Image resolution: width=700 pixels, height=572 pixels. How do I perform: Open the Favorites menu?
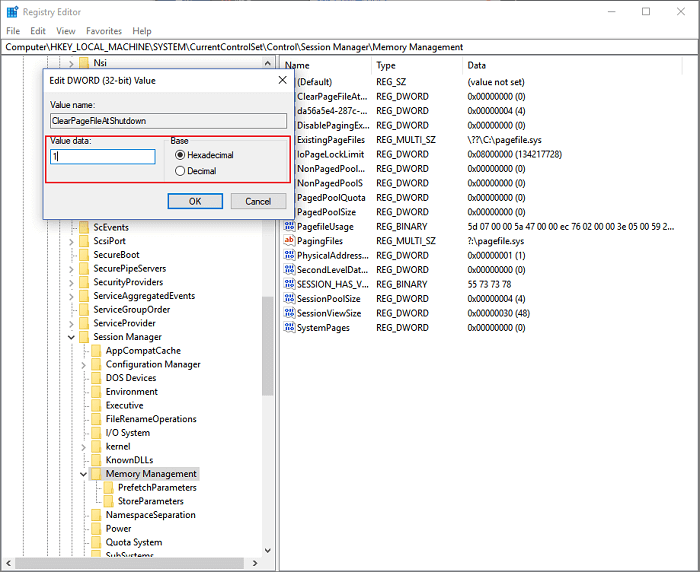click(104, 31)
